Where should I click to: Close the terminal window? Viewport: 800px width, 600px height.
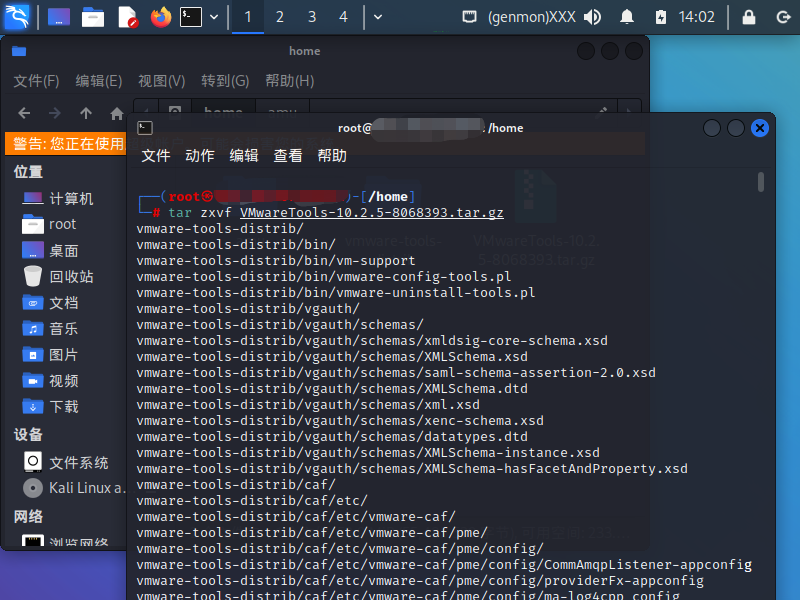point(760,128)
